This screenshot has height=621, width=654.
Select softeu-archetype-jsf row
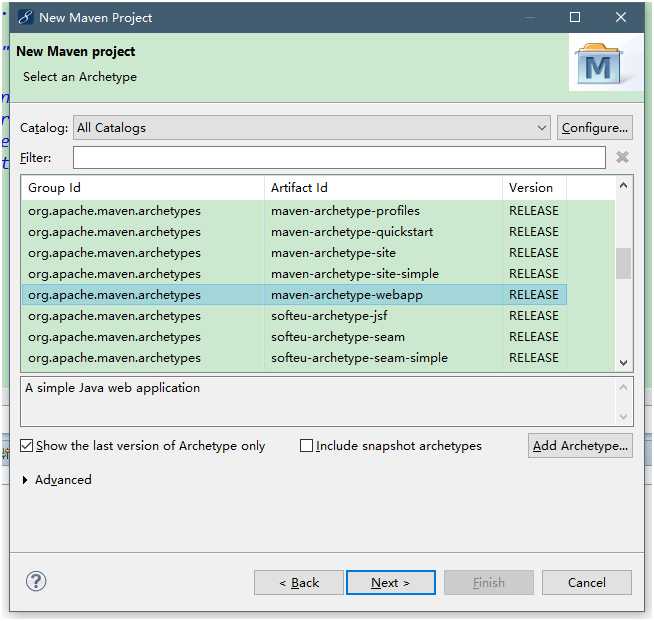[x=294, y=316]
